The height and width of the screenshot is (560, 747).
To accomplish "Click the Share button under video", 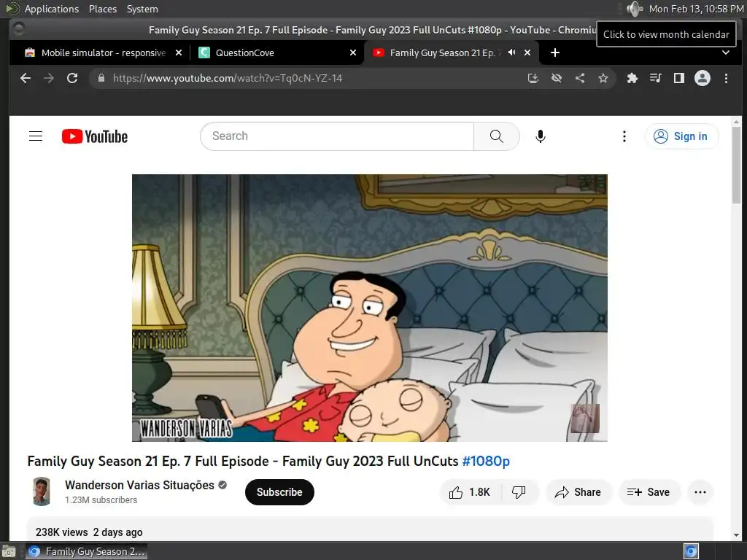I will [x=578, y=492].
